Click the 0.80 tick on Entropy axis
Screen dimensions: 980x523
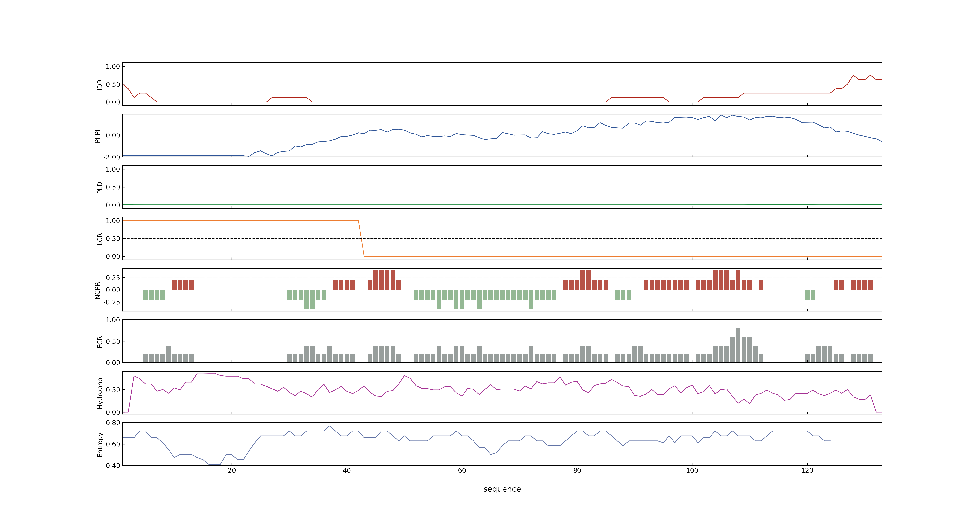[x=113, y=423]
